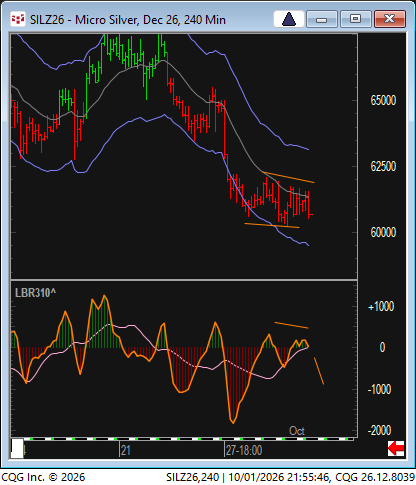Click the white time-scale scroll handle
Image resolution: width=416 pixels, height=485 pixels.
(17, 448)
